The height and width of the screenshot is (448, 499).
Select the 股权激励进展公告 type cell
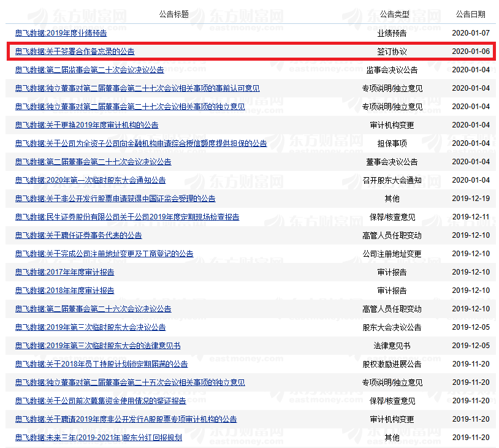click(x=392, y=364)
